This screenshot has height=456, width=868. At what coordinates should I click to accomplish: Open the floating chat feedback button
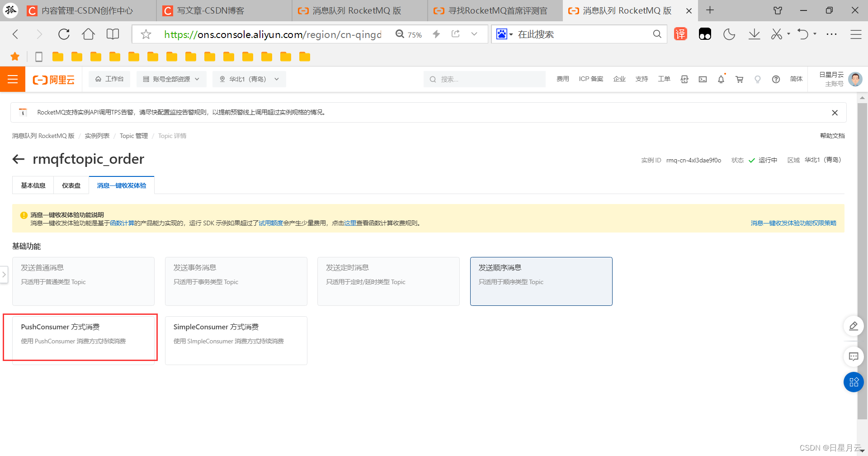tap(854, 356)
